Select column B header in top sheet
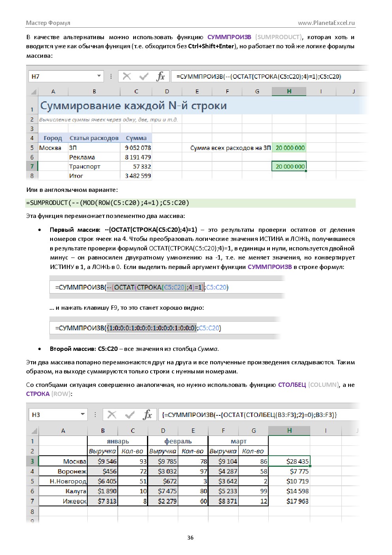The image size is (392, 555). pyautogui.click(x=94, y=91)
